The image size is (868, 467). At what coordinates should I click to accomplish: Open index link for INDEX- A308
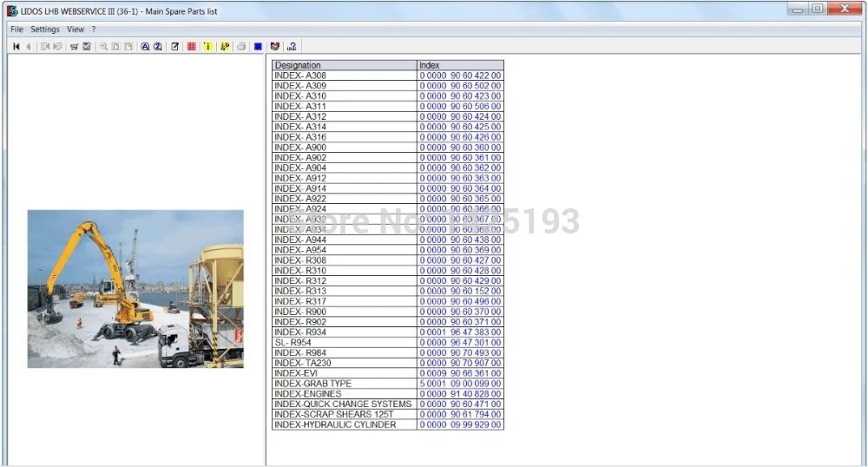[460, 76]
